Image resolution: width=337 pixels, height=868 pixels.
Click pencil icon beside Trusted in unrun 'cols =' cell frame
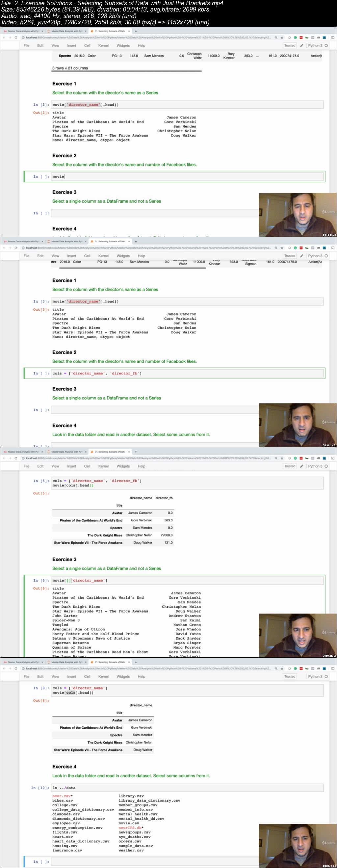[301, 256]
